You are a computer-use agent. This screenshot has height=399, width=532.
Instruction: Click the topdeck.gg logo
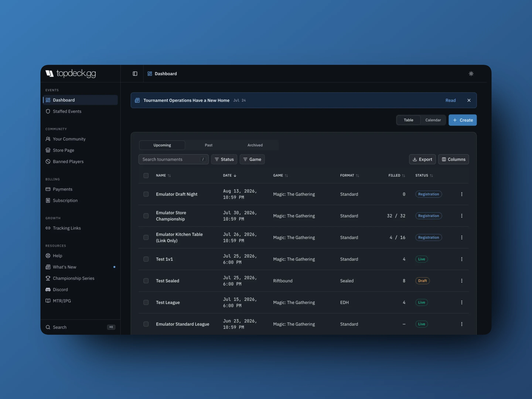point(71,73)
